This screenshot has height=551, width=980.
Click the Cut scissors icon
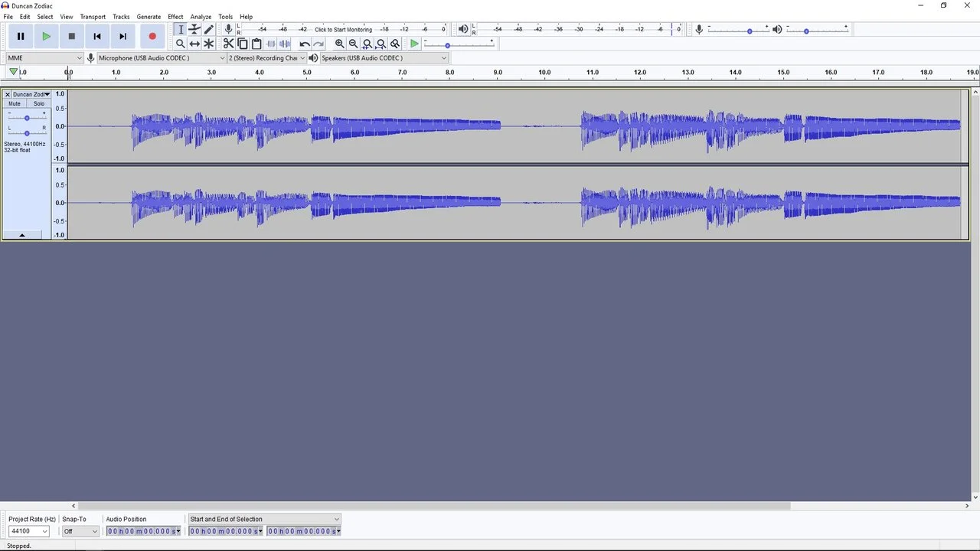point(228,44)
